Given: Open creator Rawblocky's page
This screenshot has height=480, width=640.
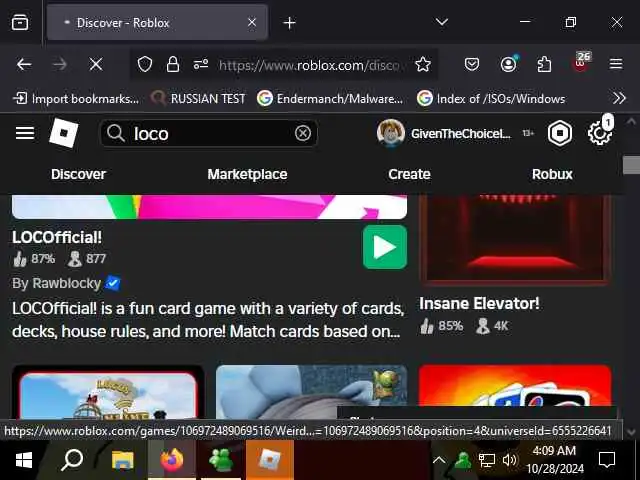Looking at the screenshot, I should pyautogui.click(x=67, y=283).
